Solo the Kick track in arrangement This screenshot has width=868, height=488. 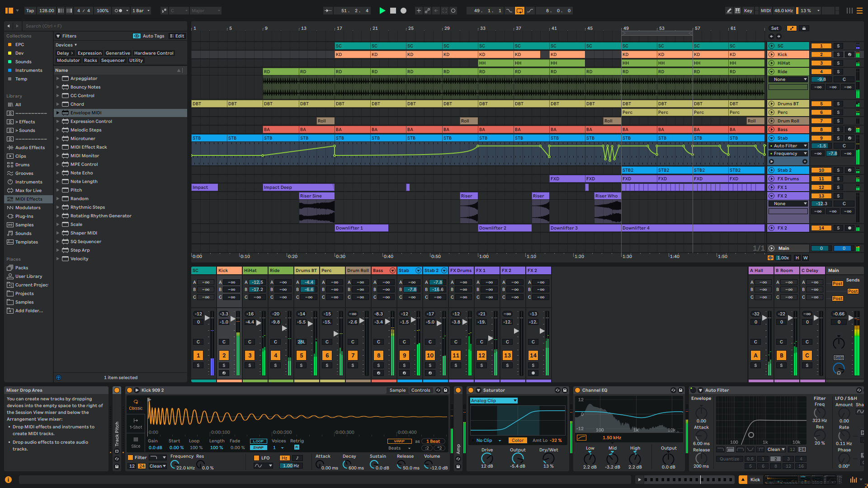tap(838, 54)
